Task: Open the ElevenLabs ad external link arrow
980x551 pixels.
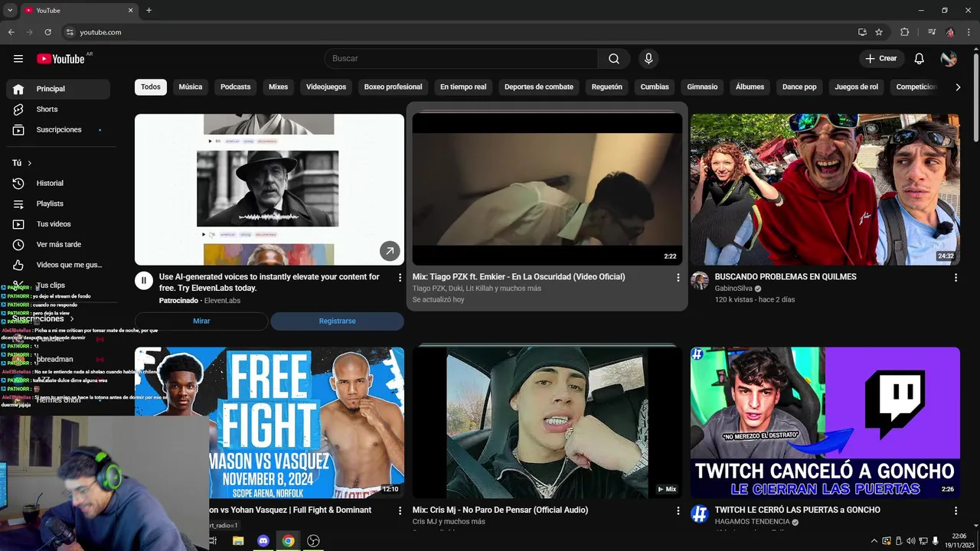Action: tap(390, 250)
